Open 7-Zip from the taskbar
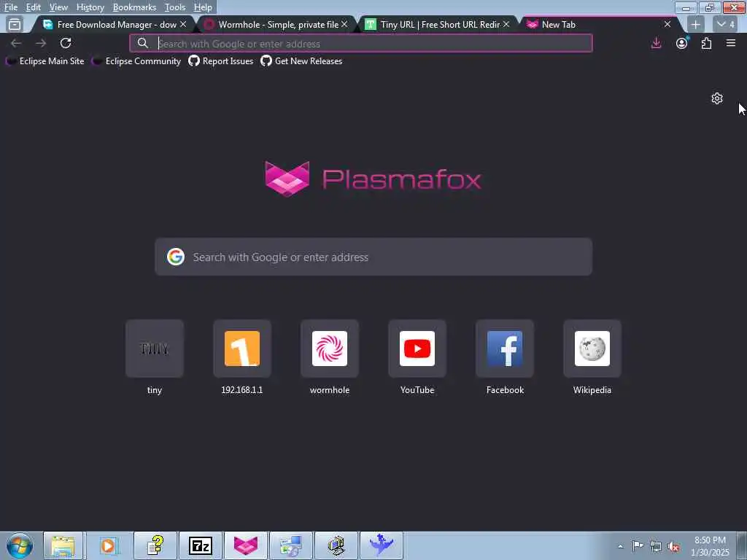 click(200, 545)
